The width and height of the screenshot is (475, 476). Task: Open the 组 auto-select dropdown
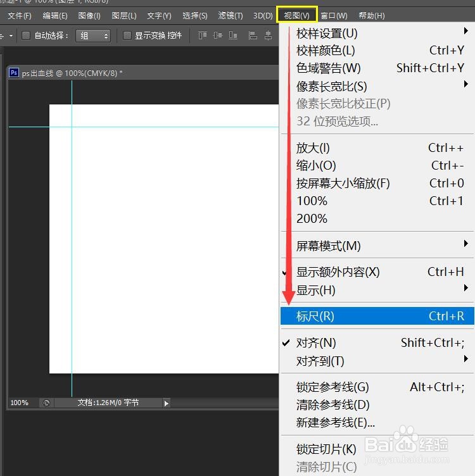click(93, 36)
